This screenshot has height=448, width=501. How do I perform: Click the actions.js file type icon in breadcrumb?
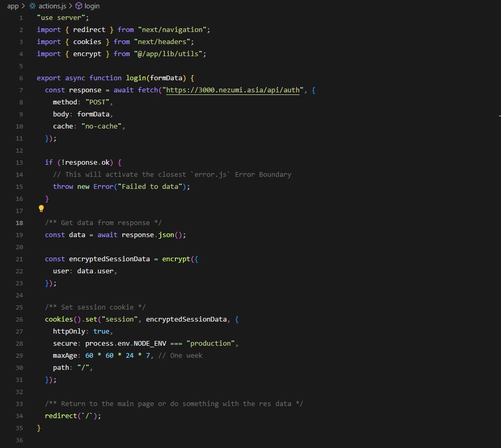coord(33,6)
